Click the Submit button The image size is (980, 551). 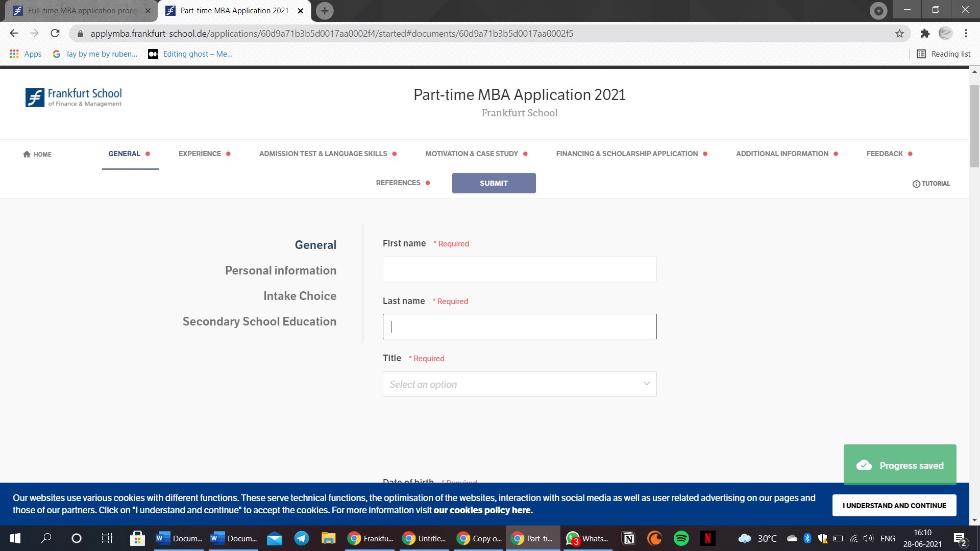coord(494,183)
